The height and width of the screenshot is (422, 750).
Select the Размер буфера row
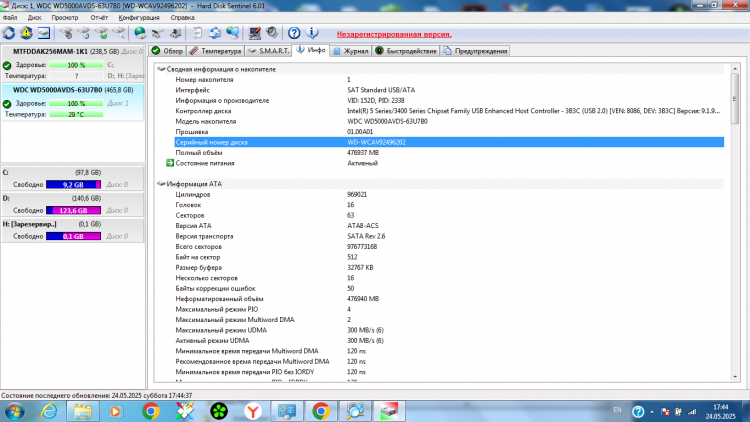pos(449,268)
